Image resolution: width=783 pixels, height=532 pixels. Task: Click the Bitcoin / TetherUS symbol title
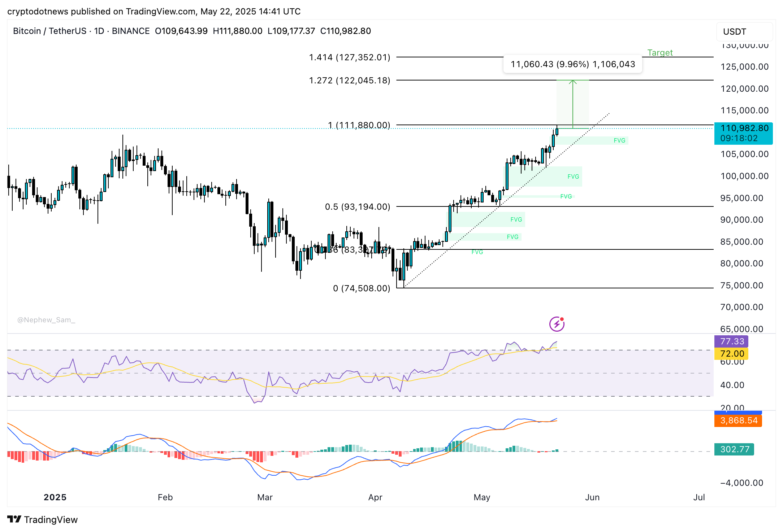coord(49,31)
